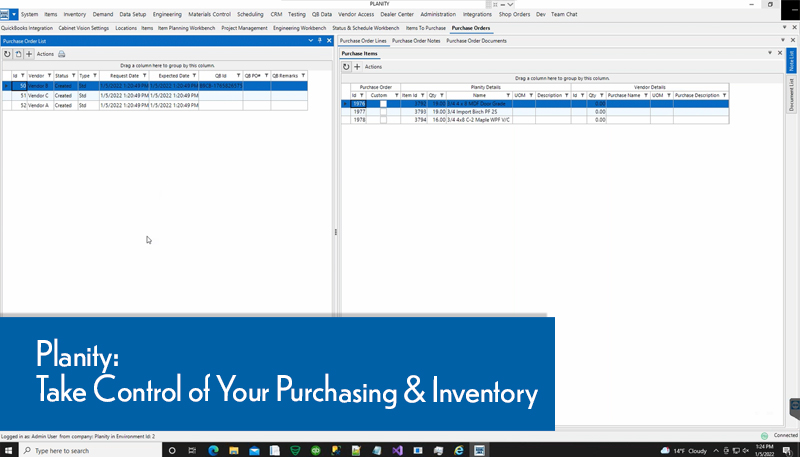Viewport: 800px width, 457px height.
Task: Open the Engineering Workbench tab
Action: [x=299, y=28]
